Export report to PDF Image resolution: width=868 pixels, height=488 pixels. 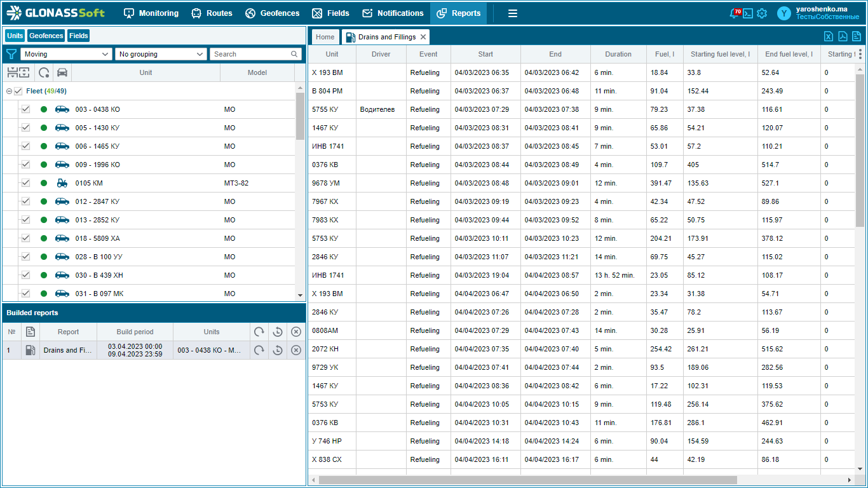(843, 36)
